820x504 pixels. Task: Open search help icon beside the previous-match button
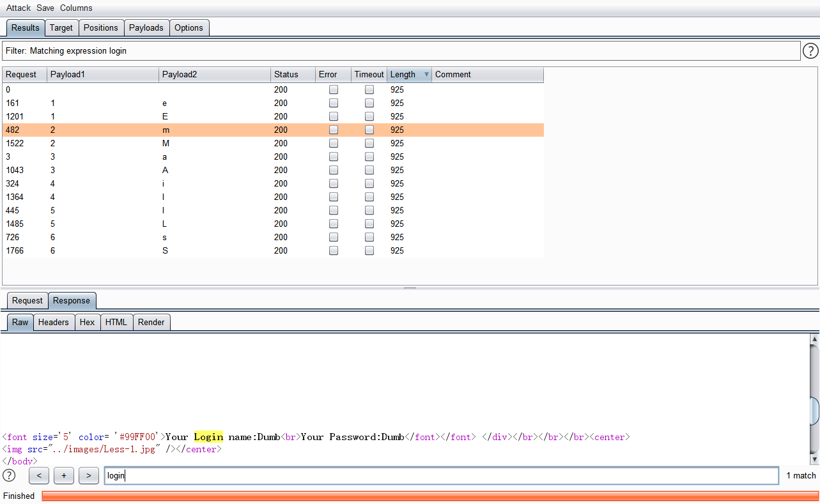click(x=9, y=475)
